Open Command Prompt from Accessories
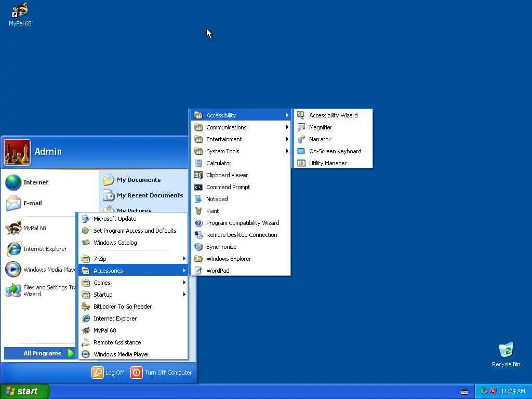532x399 pixels. pos(241,187)
